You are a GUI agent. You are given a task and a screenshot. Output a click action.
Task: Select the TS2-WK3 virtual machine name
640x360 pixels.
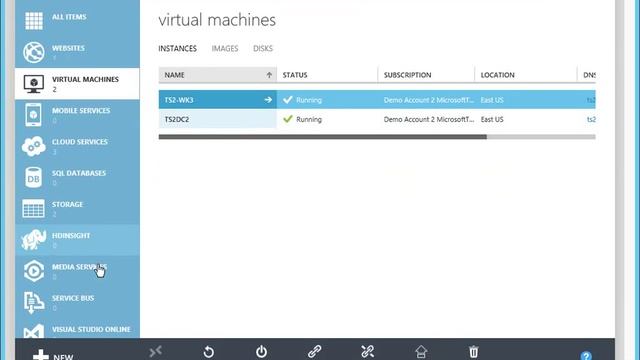(x=179, y=100)
